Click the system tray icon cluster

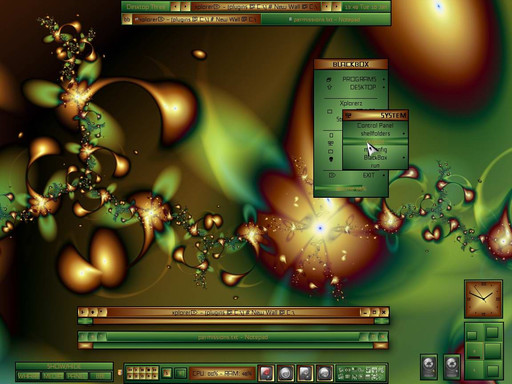click(361, 373)
